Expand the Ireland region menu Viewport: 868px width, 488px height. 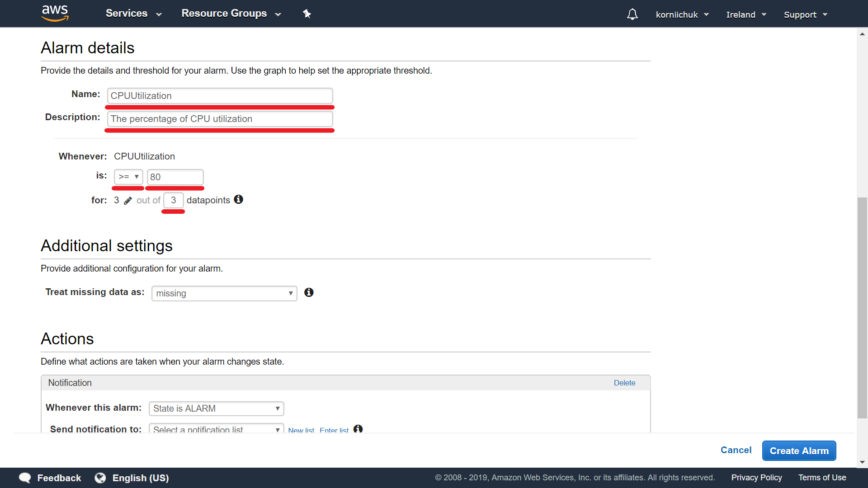pos(746,14)
